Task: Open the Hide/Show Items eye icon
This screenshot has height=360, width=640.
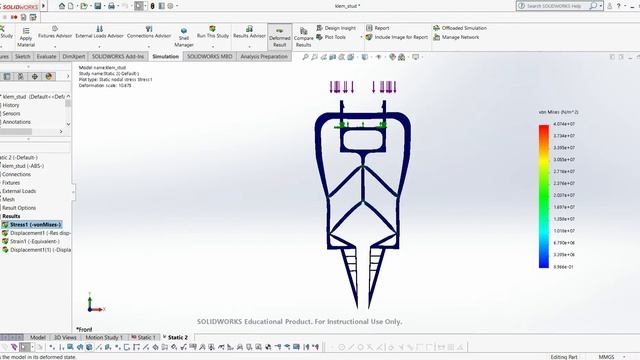Action: click(378, 57)
